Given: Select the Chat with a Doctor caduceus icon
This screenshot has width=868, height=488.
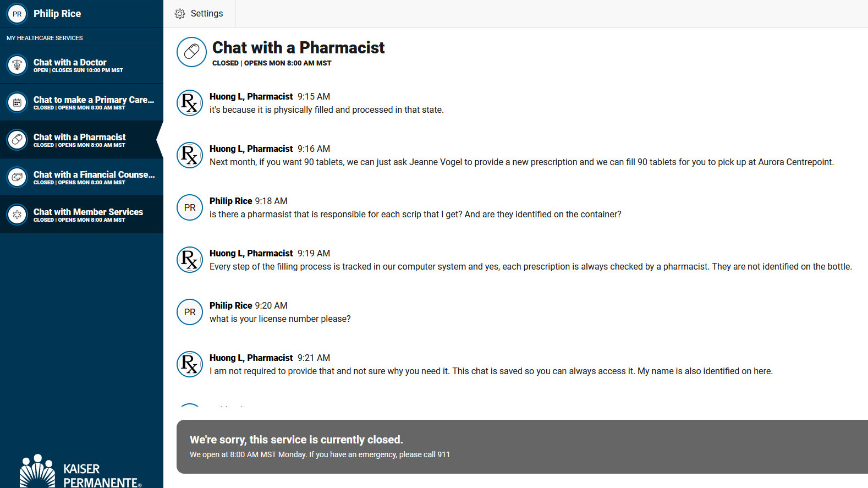Looking at the screenshot, I should (x=17, y=65).
